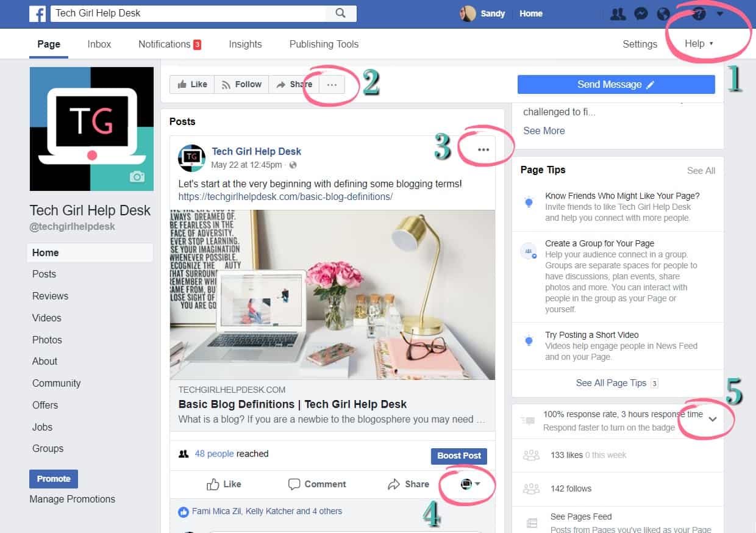This screenshot has width=756, height=533.
Task: Click the search magnifier button
Action: [341, 13]
